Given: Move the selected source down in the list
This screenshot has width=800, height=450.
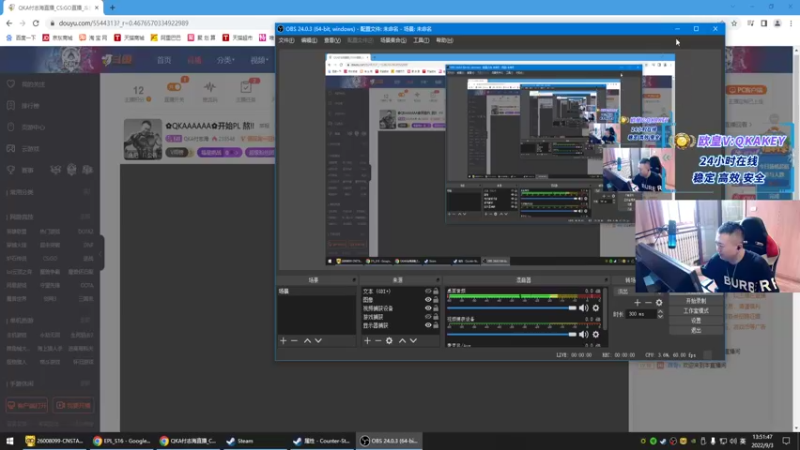Looking at the screenshot, I should [413, 340].
